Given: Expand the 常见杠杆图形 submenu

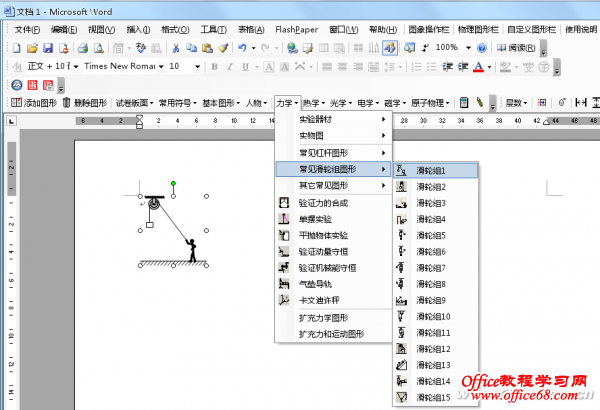Looking at the screenshot, I should click(334, 153).
